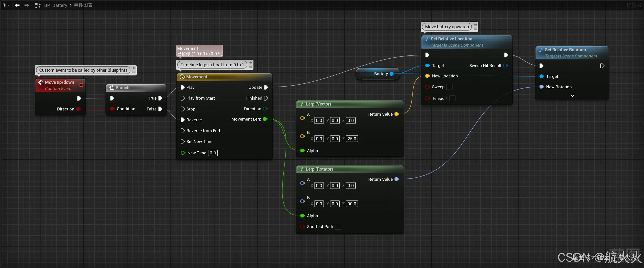Click the green Movement Lerp output pin
This screenshot has width=644, height=268.
tap(265, 119)
